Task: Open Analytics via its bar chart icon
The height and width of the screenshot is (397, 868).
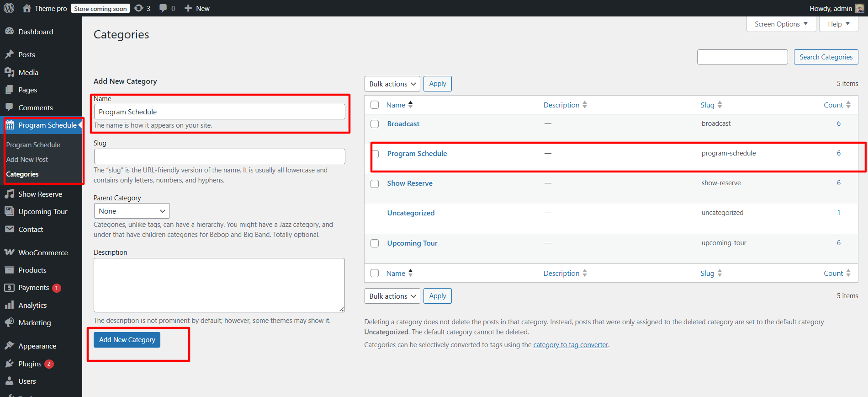Action: pos(9,305)
